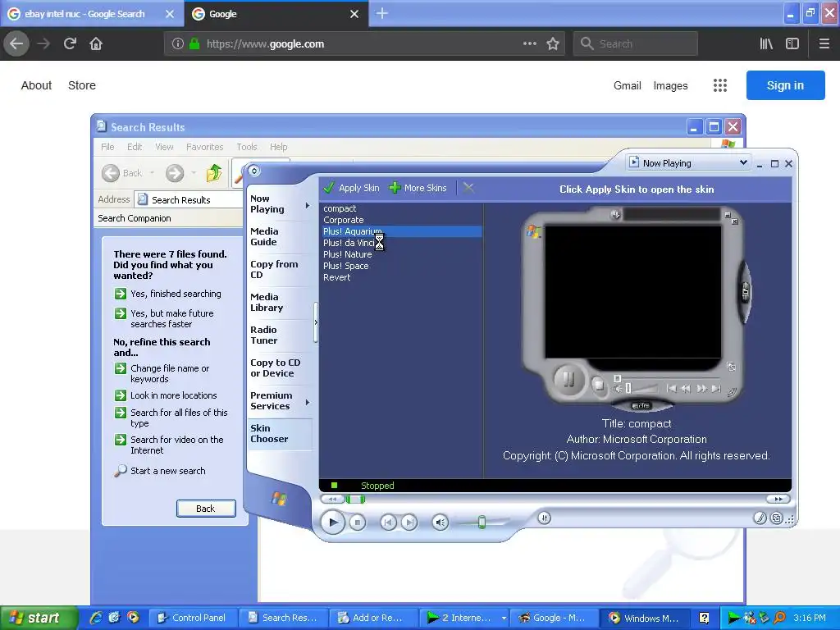Open the Help menu in Search Results
The height and width of the screenshot is (630, 840).
click(278, 147)
